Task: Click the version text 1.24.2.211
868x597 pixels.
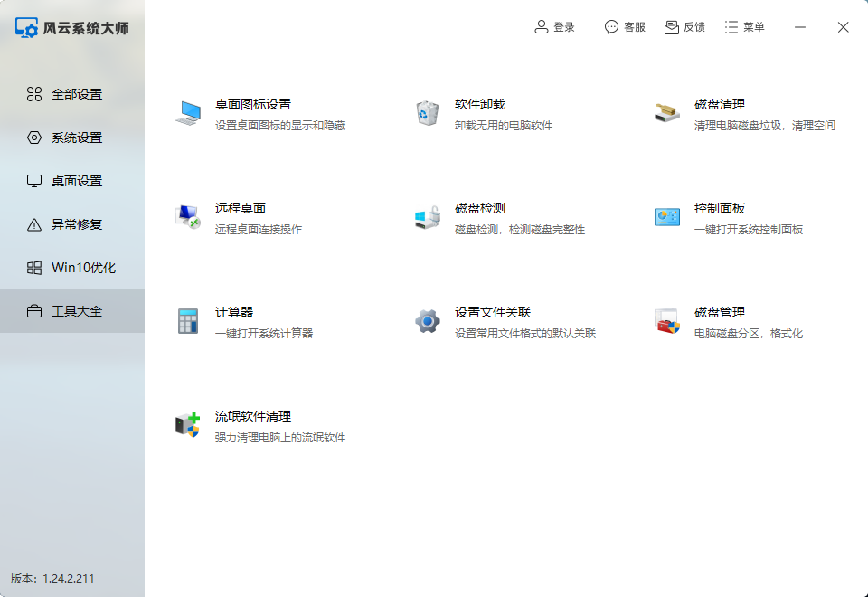Action: [68, 579]
